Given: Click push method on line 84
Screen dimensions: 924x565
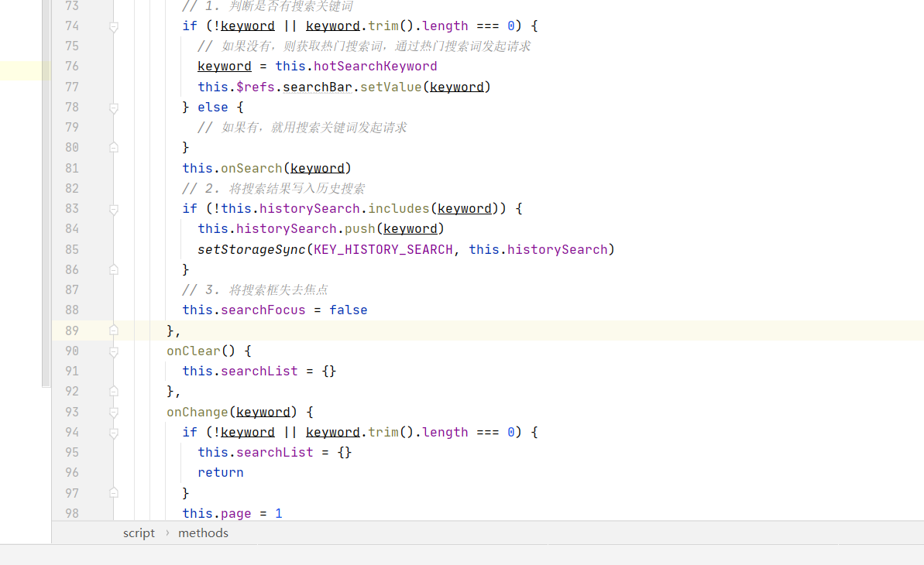Looking at the screenshot, I should click(x=360, y=228).
